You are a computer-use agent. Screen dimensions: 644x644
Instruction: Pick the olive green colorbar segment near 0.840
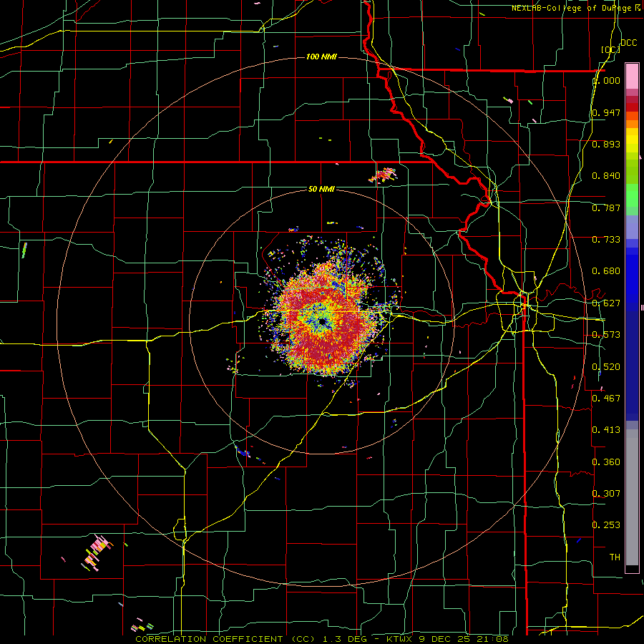pyautogui.click(x=632, y=172)
